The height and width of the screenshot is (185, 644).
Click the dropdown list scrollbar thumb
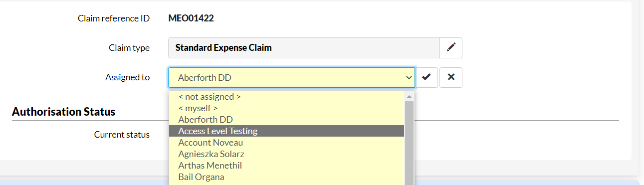pyautogui.click(x=409, y=143)
